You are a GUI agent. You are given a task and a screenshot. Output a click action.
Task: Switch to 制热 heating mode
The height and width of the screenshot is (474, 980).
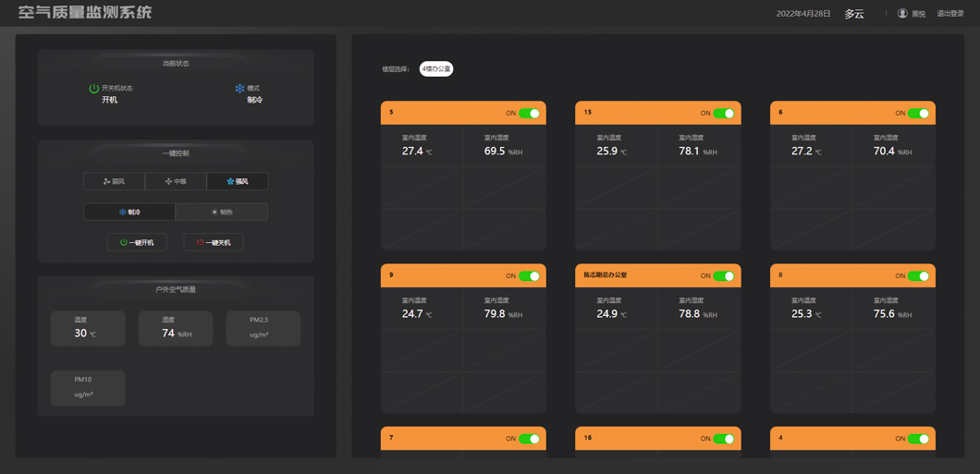tap(222, 213)
